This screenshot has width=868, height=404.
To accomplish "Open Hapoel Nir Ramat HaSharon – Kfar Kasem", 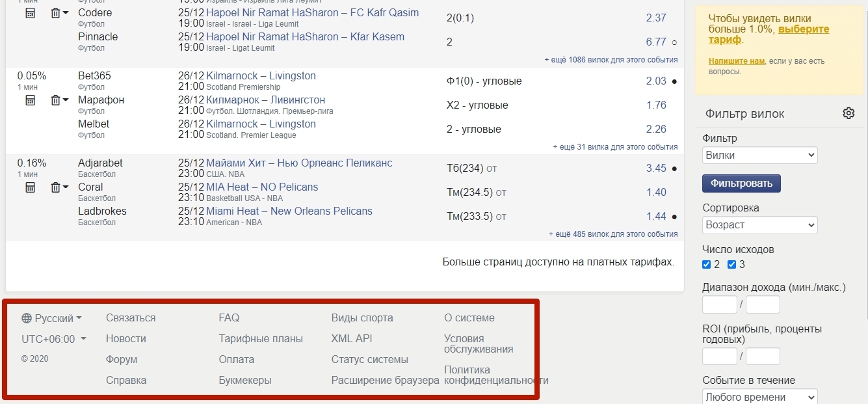I will 305,37.
